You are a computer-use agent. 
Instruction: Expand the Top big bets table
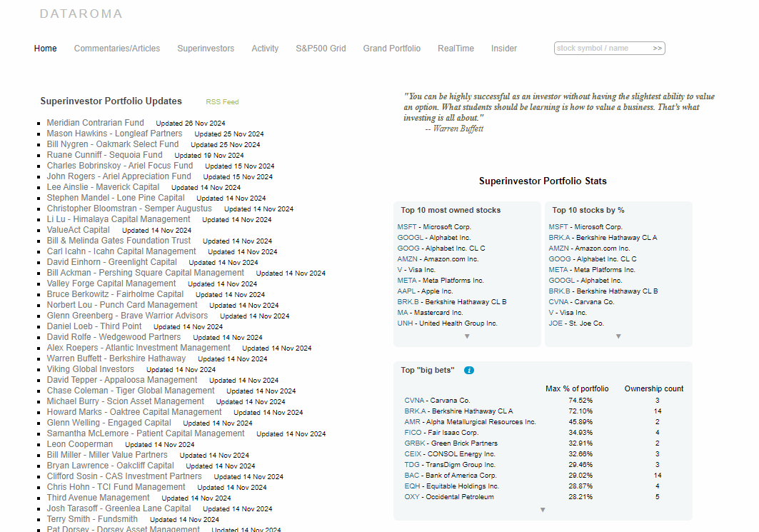(x=543, y=510)
